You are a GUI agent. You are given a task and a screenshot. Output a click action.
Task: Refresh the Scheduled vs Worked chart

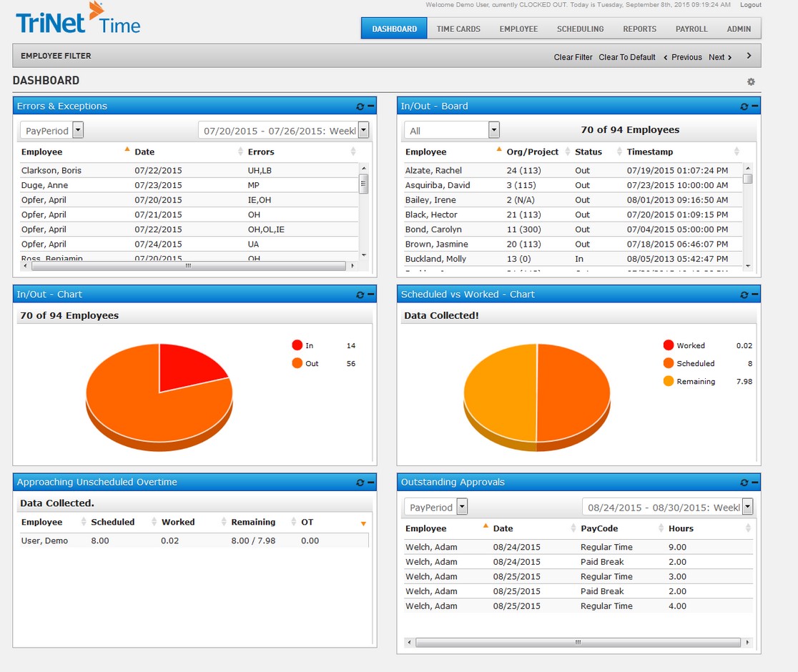744,294
